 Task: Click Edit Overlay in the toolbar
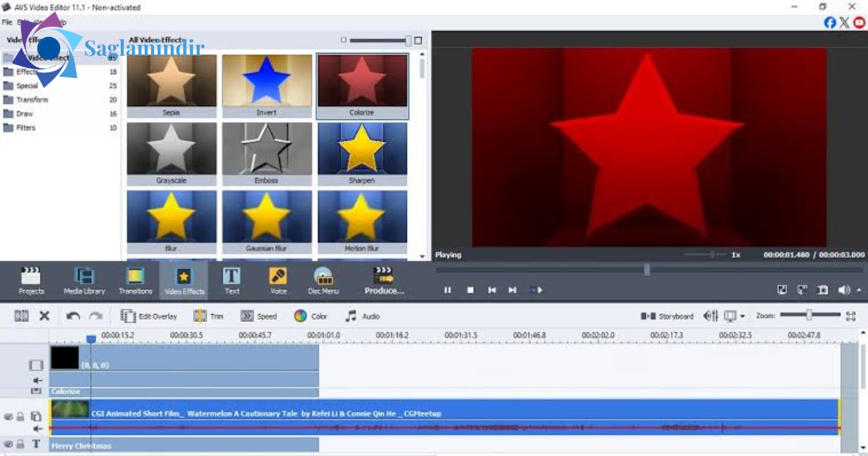click(148, 316)
